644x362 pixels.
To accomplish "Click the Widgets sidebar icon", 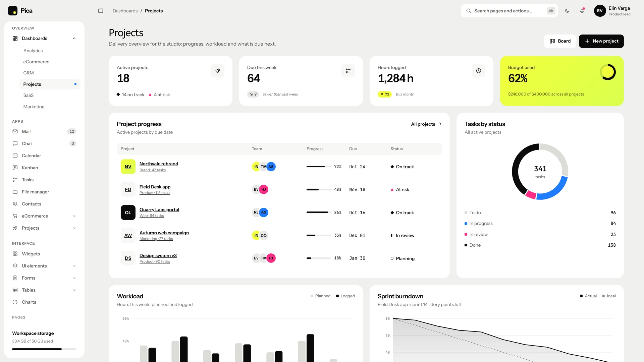I will 15,254.
